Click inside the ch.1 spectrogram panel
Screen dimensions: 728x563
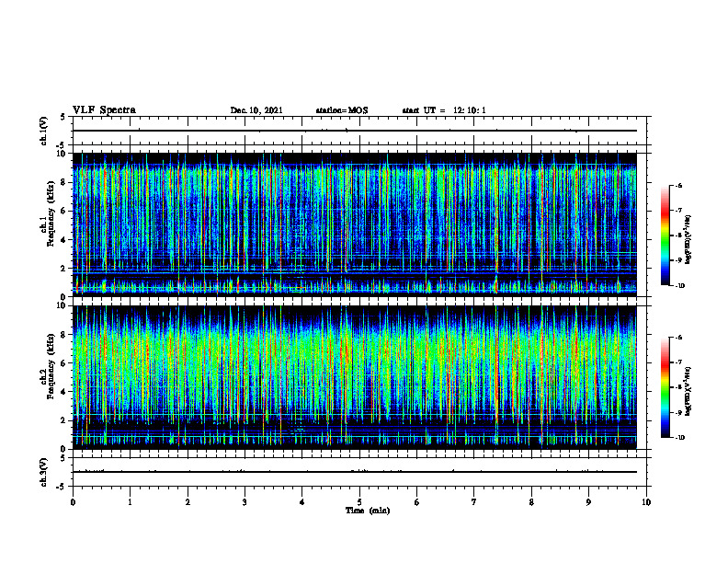[354, 224]
